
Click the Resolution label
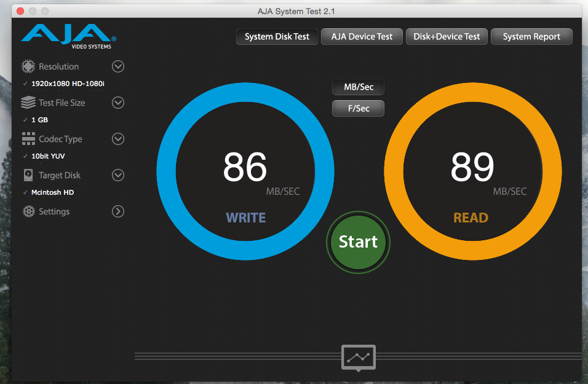click(x=59, y=66)
